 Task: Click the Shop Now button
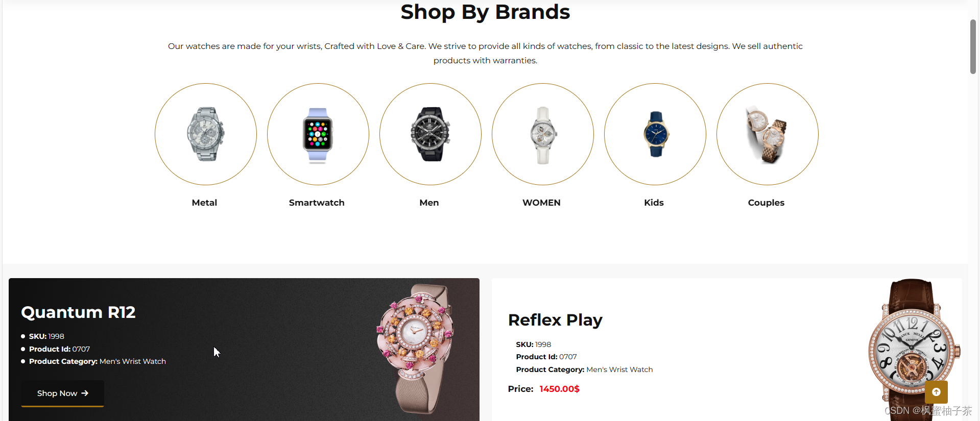(x=62, y=393)
